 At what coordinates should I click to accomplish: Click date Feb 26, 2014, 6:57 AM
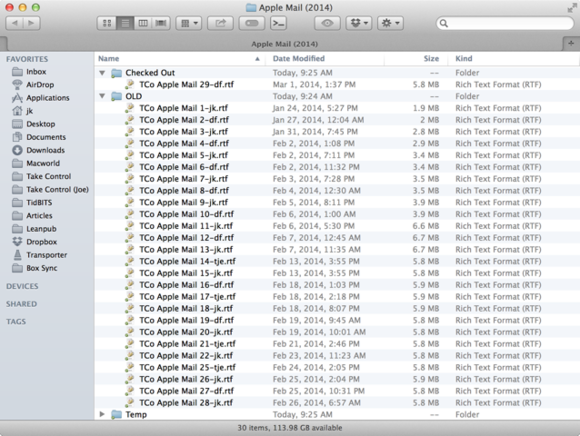317,403
